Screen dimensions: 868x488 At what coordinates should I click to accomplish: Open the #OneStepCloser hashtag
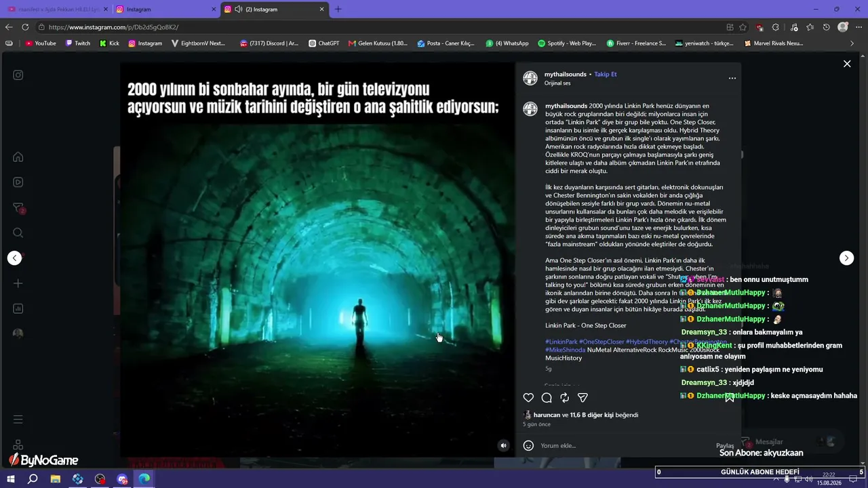click(x=601, y=342)
